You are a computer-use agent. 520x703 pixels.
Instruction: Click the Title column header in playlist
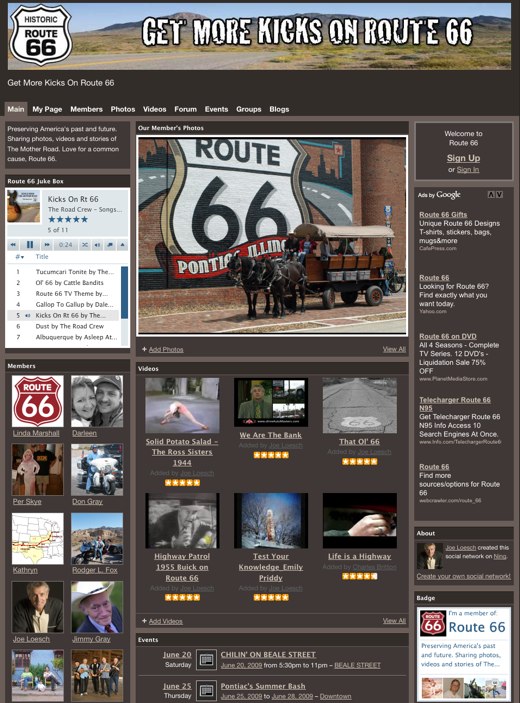click(42, 257)
